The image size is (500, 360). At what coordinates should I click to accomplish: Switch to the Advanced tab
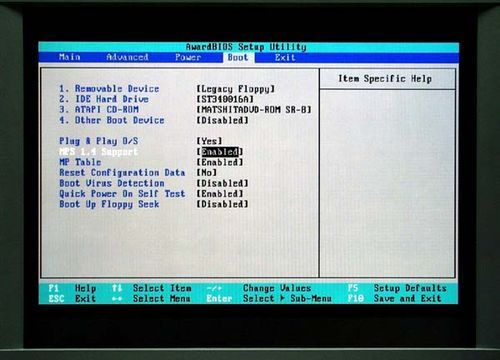(127, 57)
